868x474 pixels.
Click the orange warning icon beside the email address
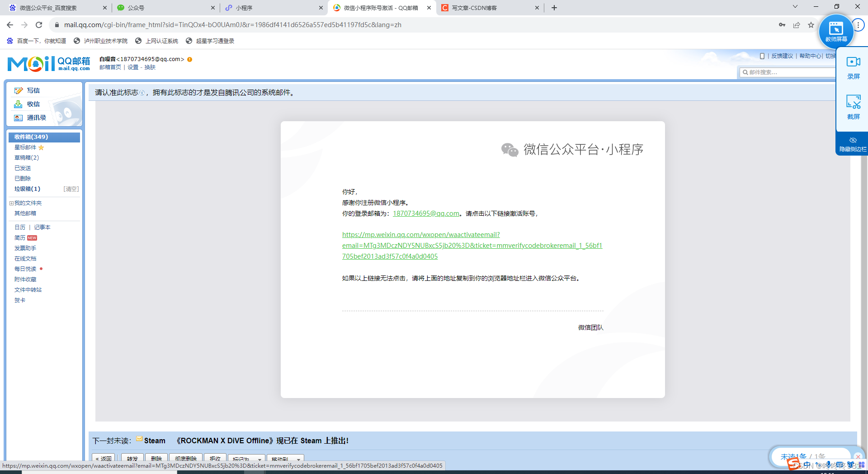[190, 59]
